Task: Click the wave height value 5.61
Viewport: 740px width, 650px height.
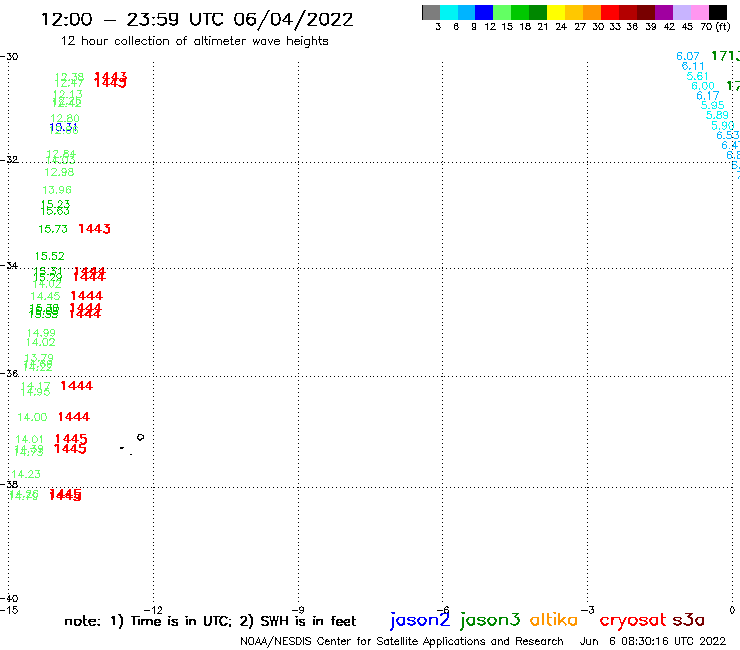Action: (x=698, y=76)
